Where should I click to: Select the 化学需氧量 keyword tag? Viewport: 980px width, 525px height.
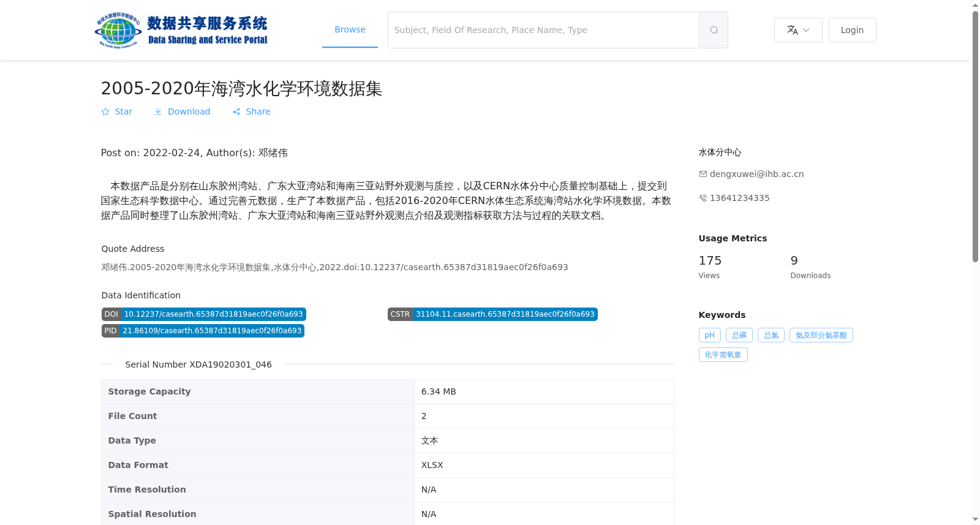pyautogui.click(x=723, y=355)
